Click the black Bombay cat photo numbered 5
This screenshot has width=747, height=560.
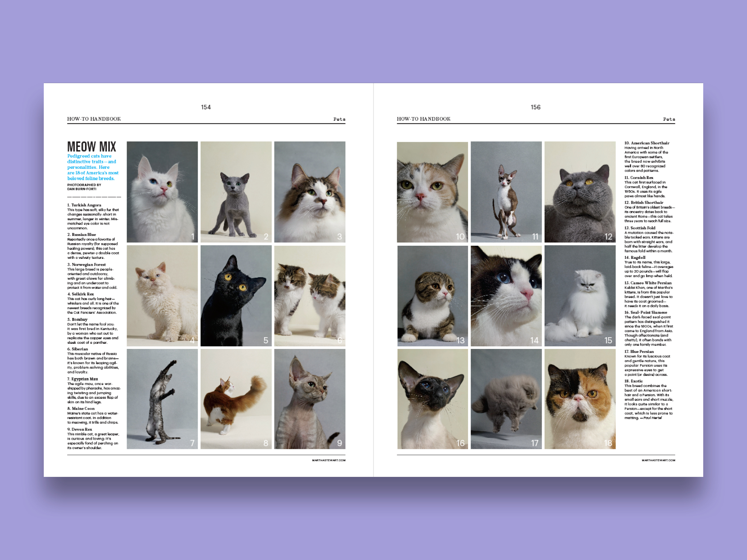[236, 296]
